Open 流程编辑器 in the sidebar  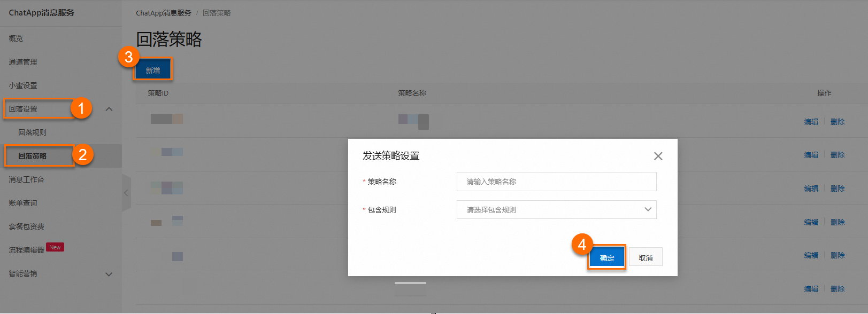pos(27,250)
